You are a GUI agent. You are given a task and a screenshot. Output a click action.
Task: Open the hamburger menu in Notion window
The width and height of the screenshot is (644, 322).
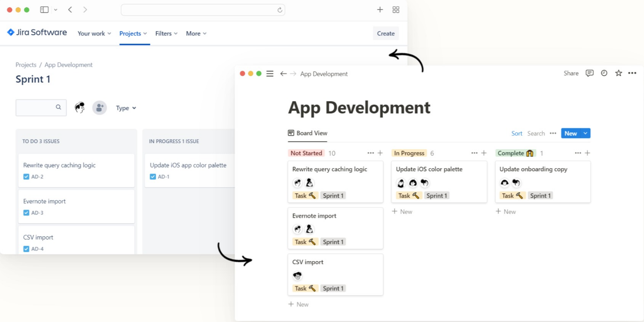tap(270, 74)
